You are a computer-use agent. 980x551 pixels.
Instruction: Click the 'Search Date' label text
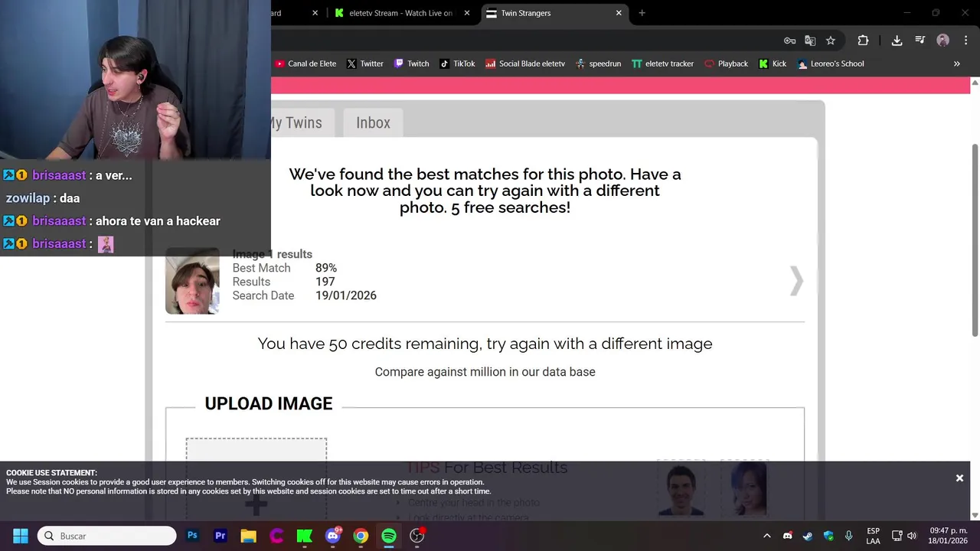263,295
